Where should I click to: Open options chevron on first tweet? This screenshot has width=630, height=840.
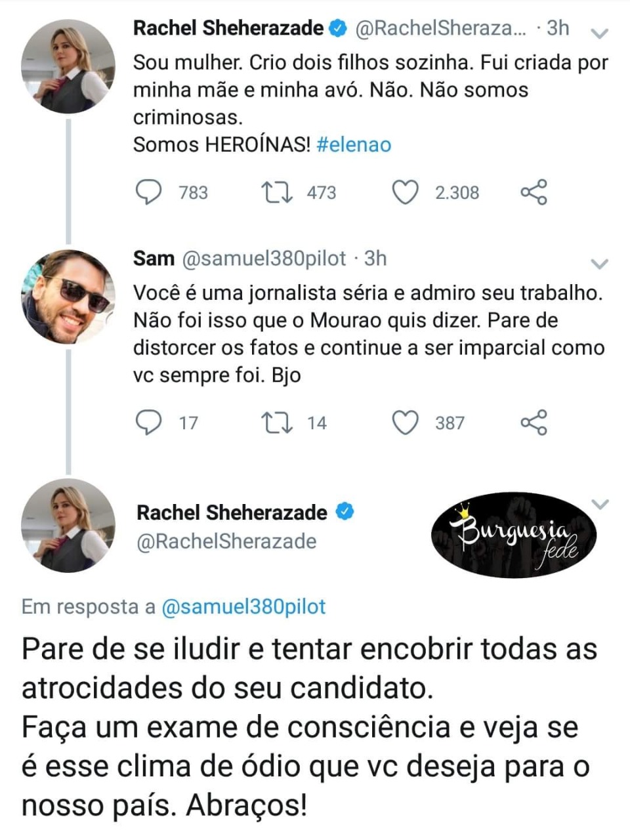tap(600, 33)
